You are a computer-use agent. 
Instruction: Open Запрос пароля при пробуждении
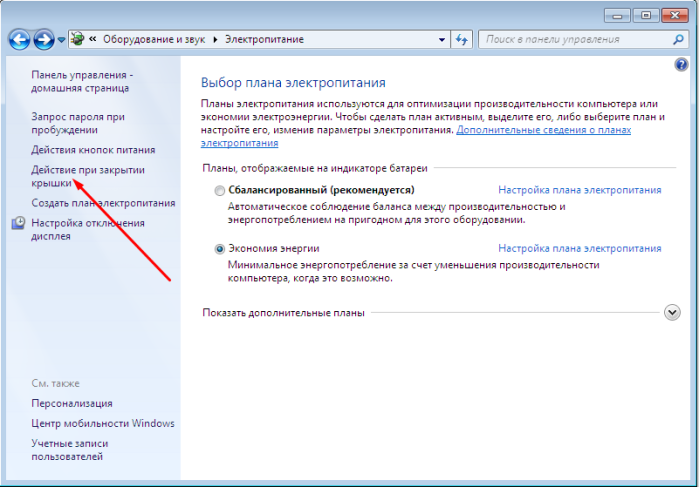[78, 123]
